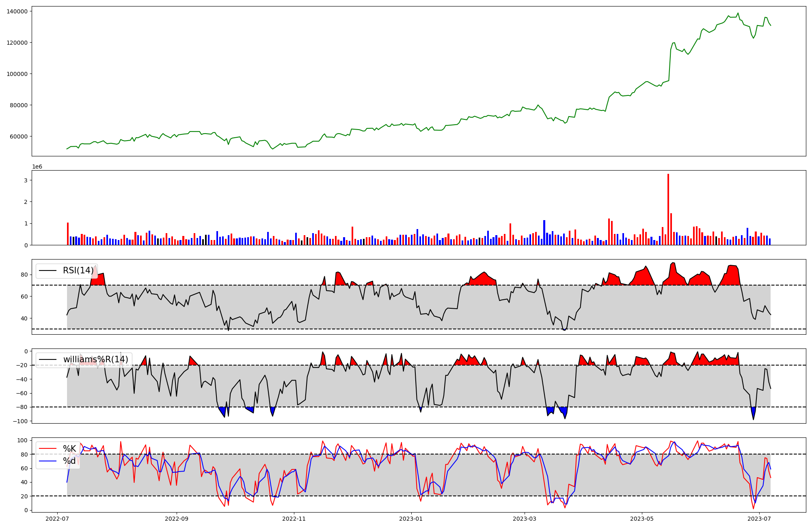
Task: Click the tallest red volume bar
Action: [x=668, y=209]
